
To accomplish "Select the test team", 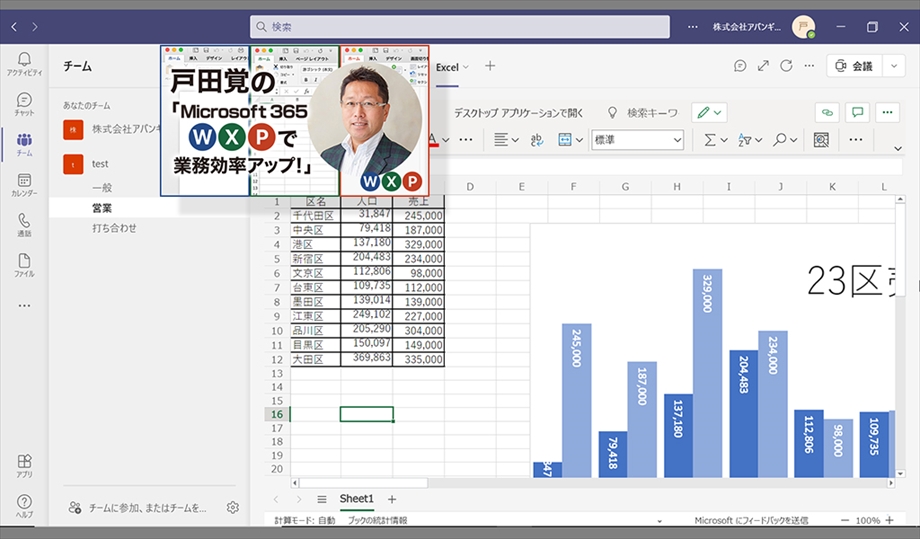I will [x=100, y=164].
